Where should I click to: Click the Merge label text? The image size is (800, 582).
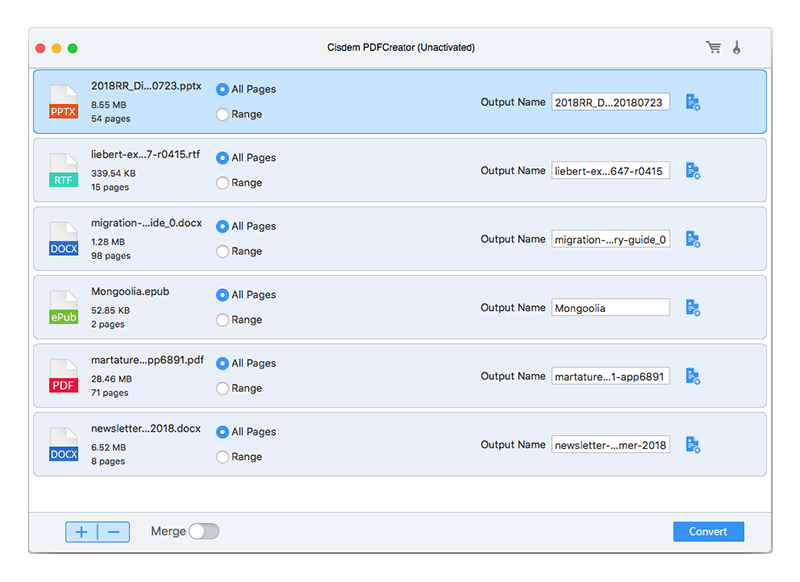[x=168, y=532]
